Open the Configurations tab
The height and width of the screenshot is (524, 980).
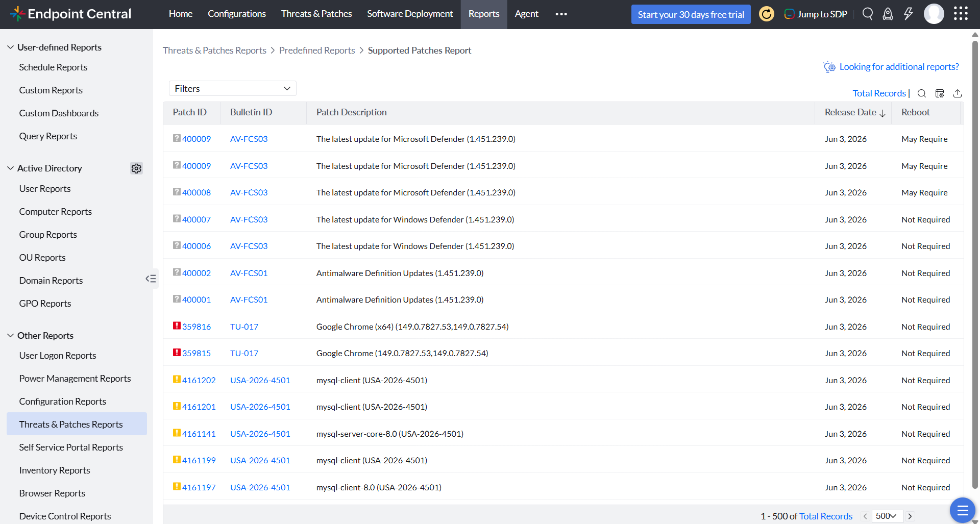click(x=237, y=14)
